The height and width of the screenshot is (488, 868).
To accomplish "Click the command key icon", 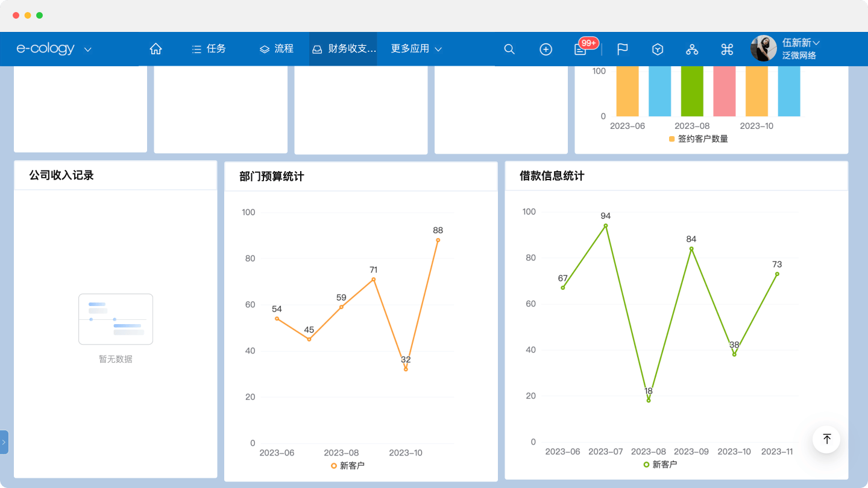I will click(727, 49).
